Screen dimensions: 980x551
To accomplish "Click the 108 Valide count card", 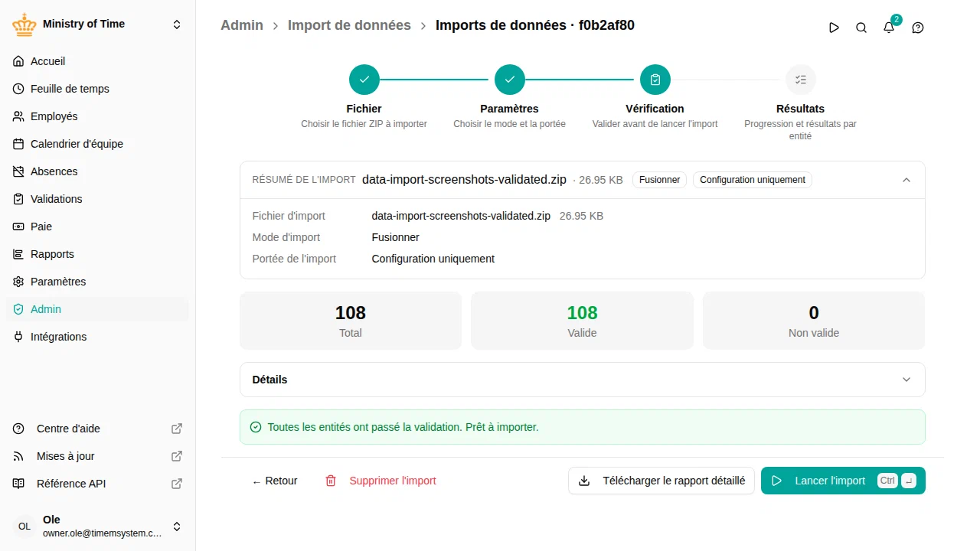I will click(x=582, y=321).
